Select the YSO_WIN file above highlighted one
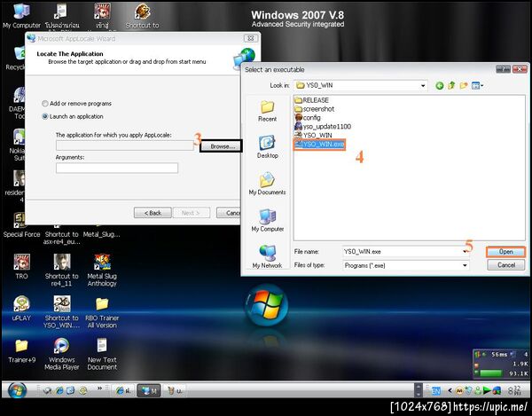532x416 pixels. pos(314,135)
